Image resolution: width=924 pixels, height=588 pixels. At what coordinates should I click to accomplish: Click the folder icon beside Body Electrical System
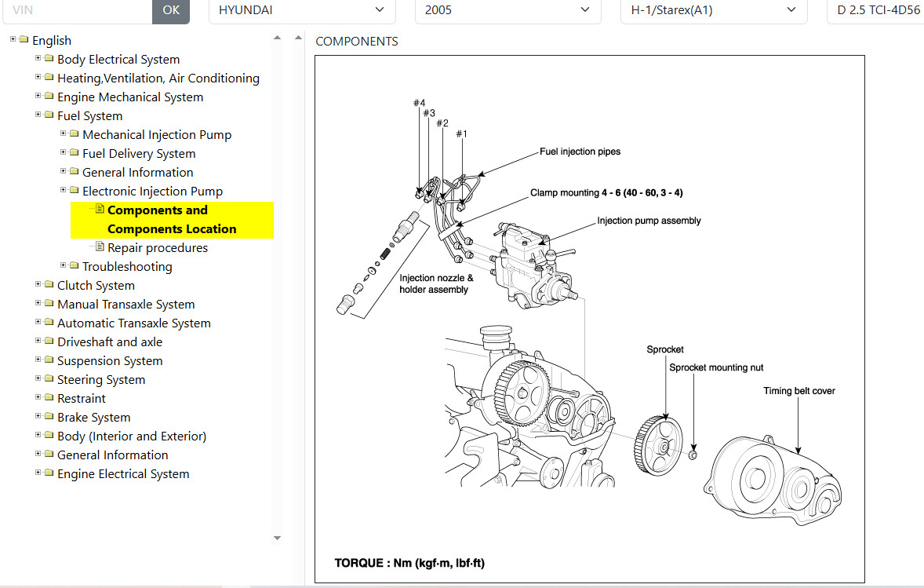[x=49, y=59]
